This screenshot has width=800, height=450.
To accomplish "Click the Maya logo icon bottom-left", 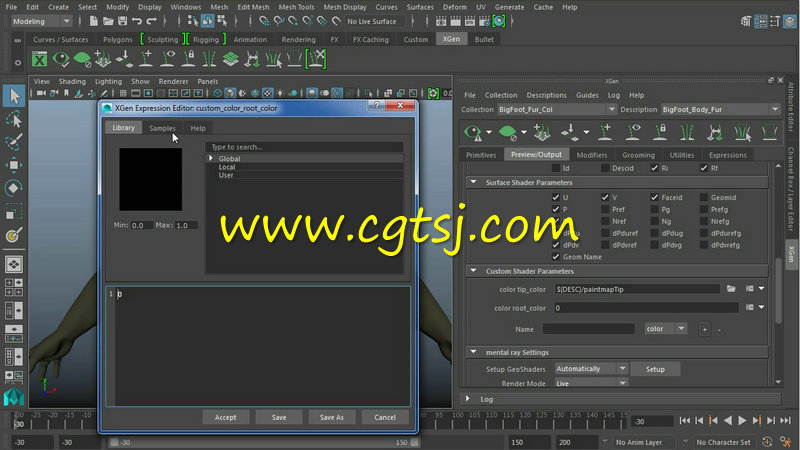I will point(14,397).
